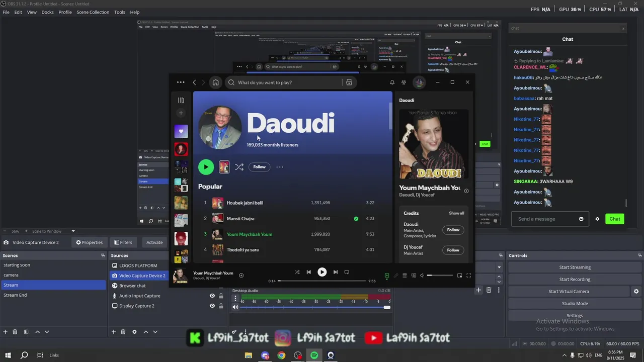The image size is (644, 362).
Task: Open Your Library sidebar icon
Action: 181,100
